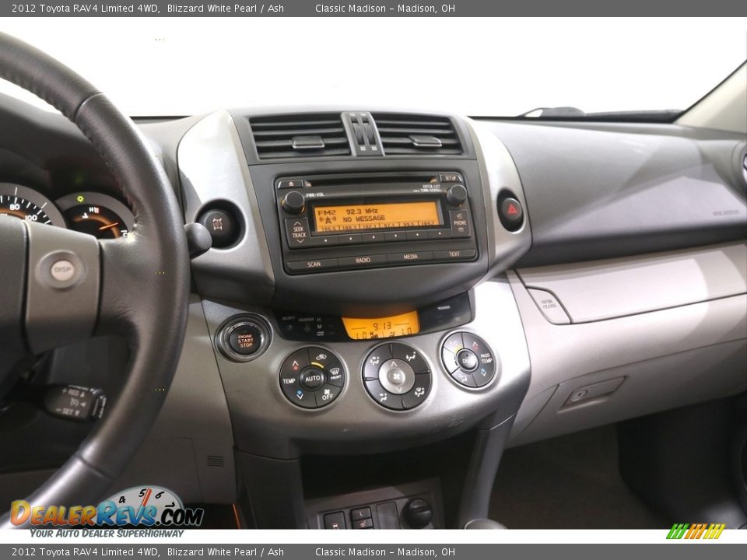Switch to MEDIA source
Viewport: 747px width, 560px height.
click(409, 256)
